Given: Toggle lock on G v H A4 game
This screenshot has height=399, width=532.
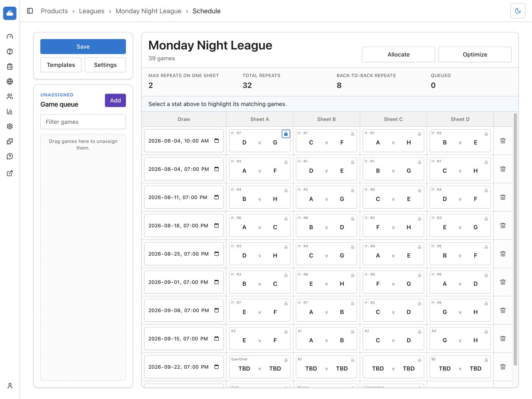Looking at the screenshot, I should point(486,332).
